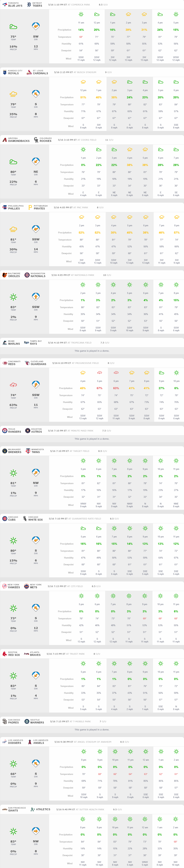Click the Seattle Mariners logo

coord(27,721)
